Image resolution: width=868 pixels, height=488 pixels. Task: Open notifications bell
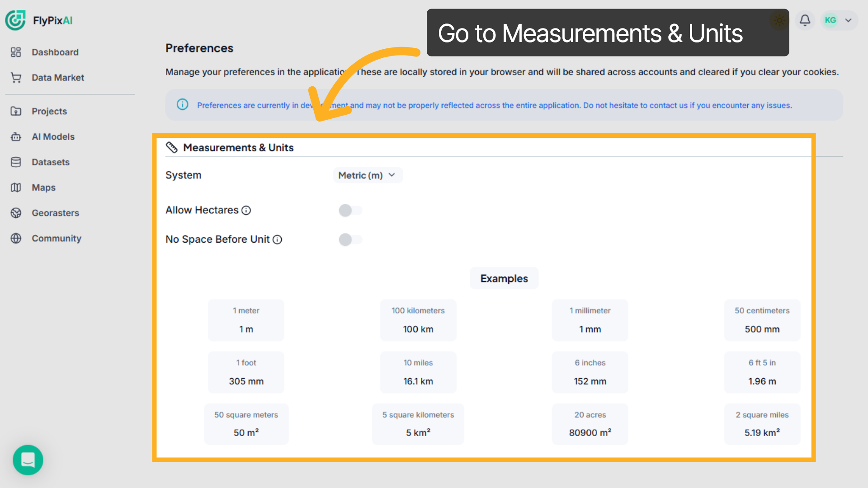coord(805,20)
